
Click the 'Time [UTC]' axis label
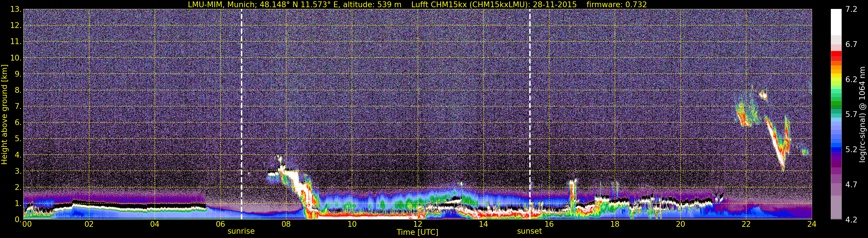pos(417,232)
